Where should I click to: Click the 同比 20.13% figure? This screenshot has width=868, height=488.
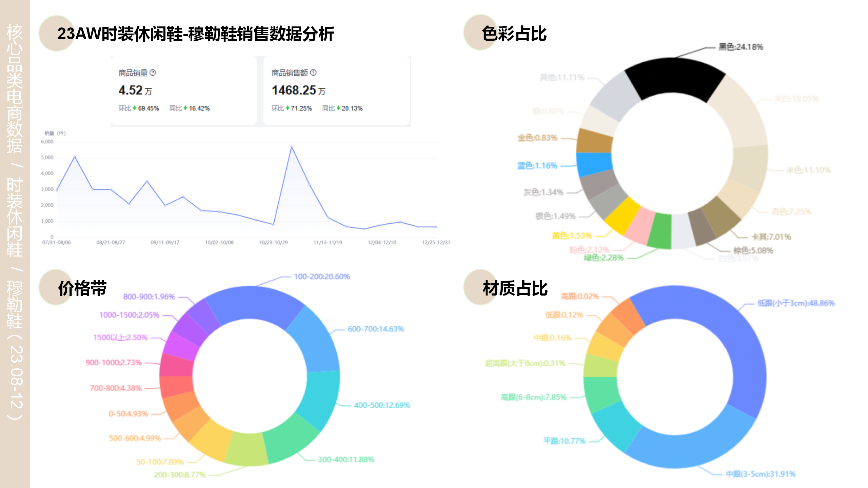[x=342, y=108]
